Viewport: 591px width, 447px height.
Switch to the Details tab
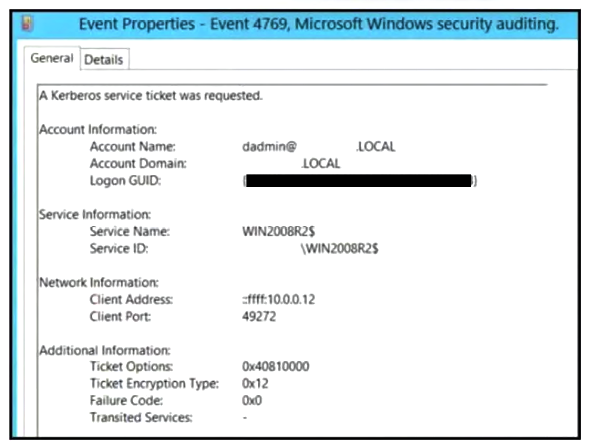tap(104, 60)
